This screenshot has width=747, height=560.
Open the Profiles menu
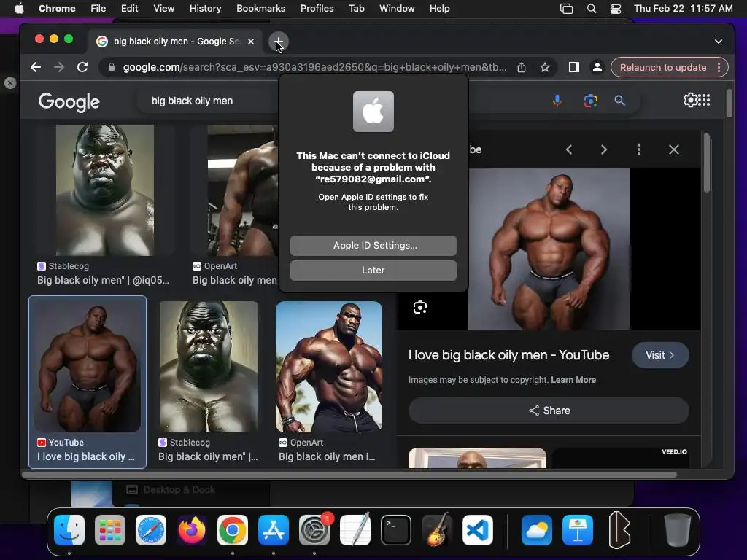click(317, 9)
